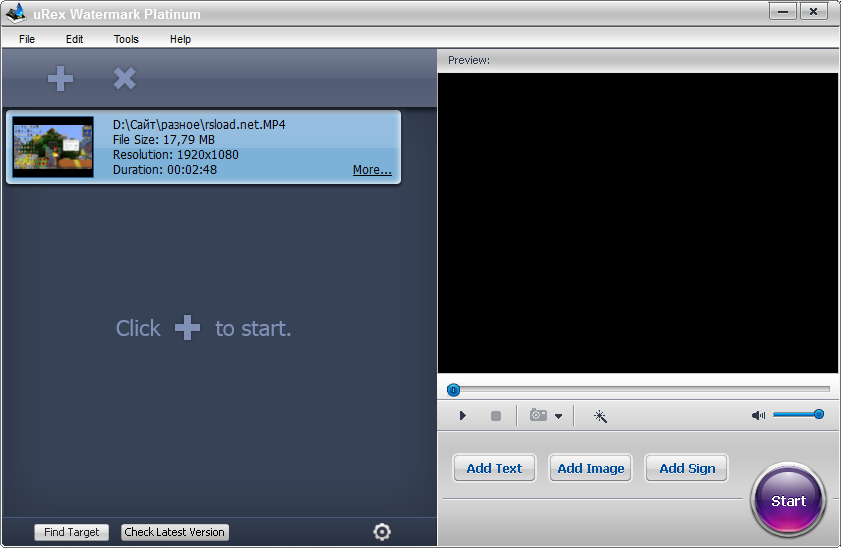Image resolution: width=841 pixels, height=548 pixels.
Task: Open the Tools menu
Action: pyautogui.click(x=126, y=39)
